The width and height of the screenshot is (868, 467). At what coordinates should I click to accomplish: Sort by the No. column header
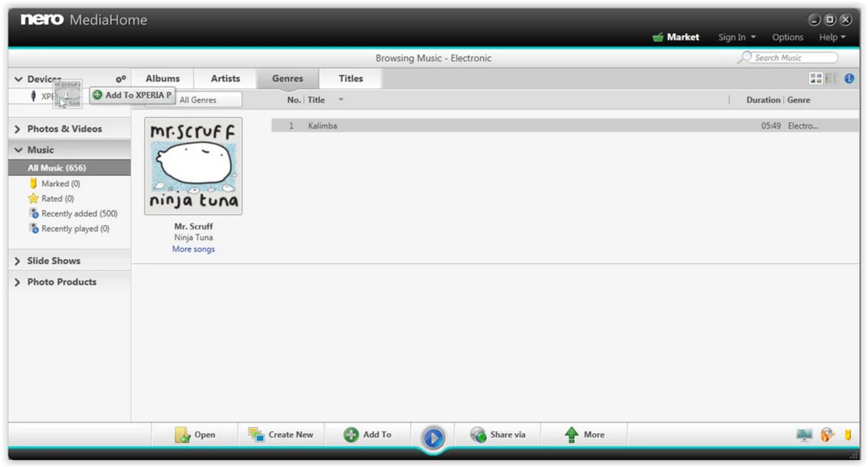point(294,100)
